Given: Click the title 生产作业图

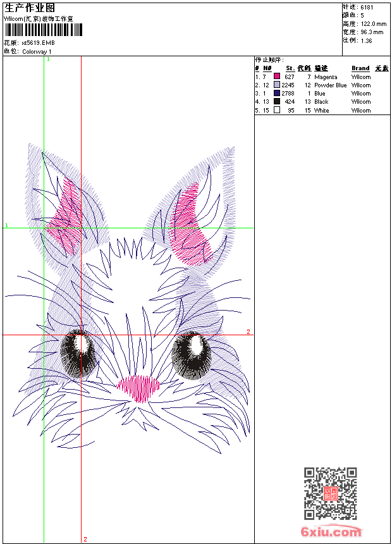Looking at the screenshot, I should click(30, 8).
